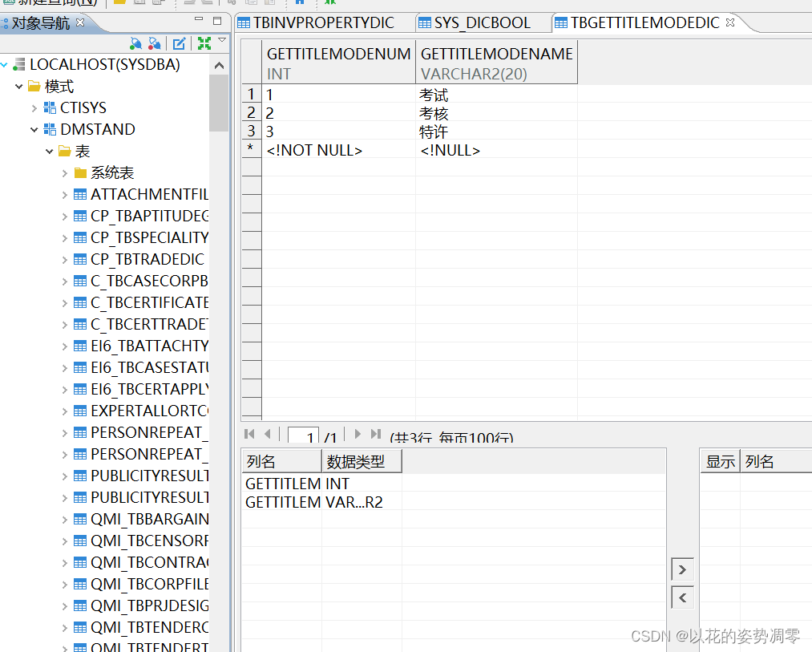812x652 pixels.
Task: Click the edit pencil icon in navigator toolbar
Action: tap(180, 43)
